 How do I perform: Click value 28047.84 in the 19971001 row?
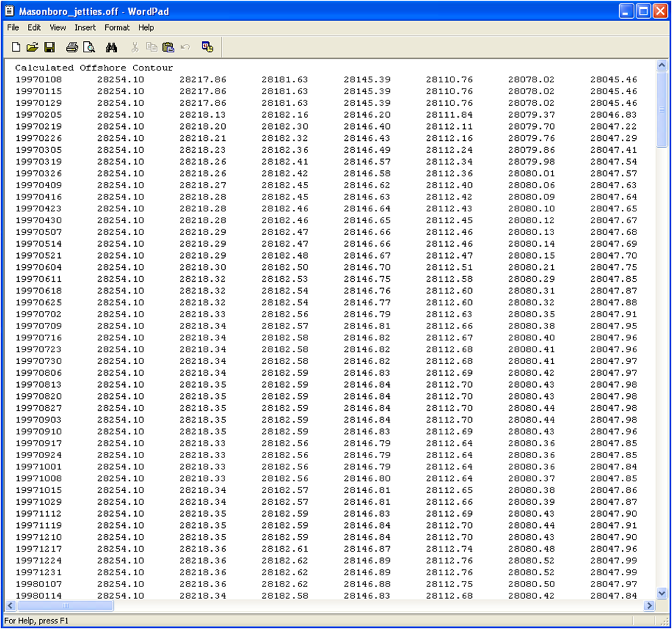coord(613,467)
